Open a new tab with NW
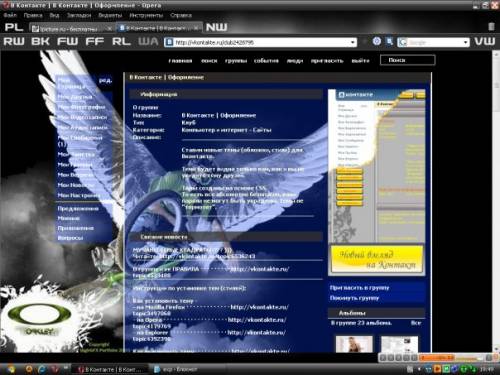500x375 pixels. 217,27
